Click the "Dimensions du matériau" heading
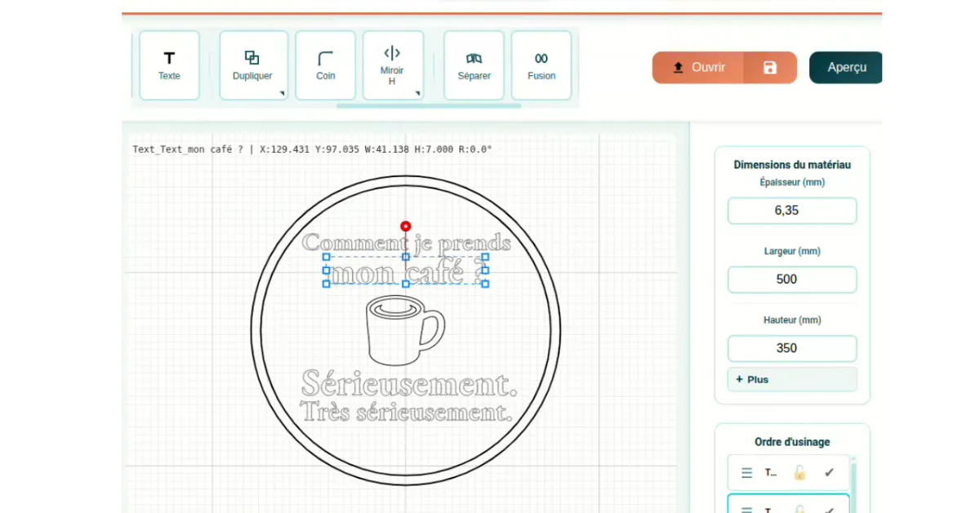Screen dimensions: 980x513 [792, 164]
